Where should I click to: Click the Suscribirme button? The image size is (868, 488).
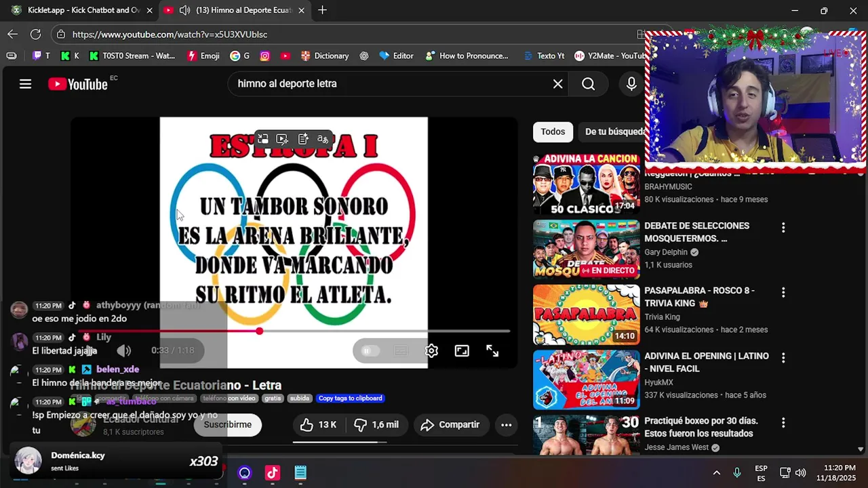pos(228,425)
